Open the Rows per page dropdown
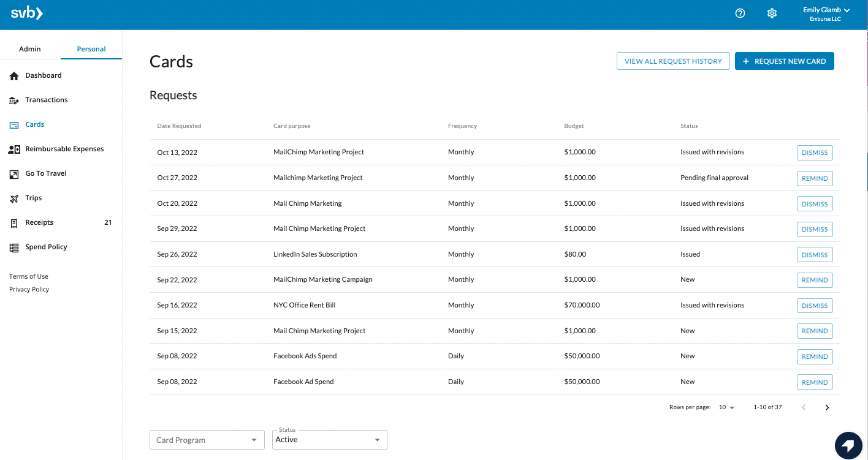This screenshot has height=460, width=868. click(726, 407)
